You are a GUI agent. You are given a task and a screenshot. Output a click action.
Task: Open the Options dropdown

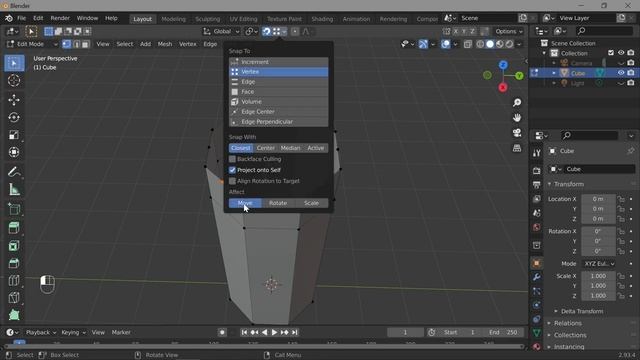[509, 31]
